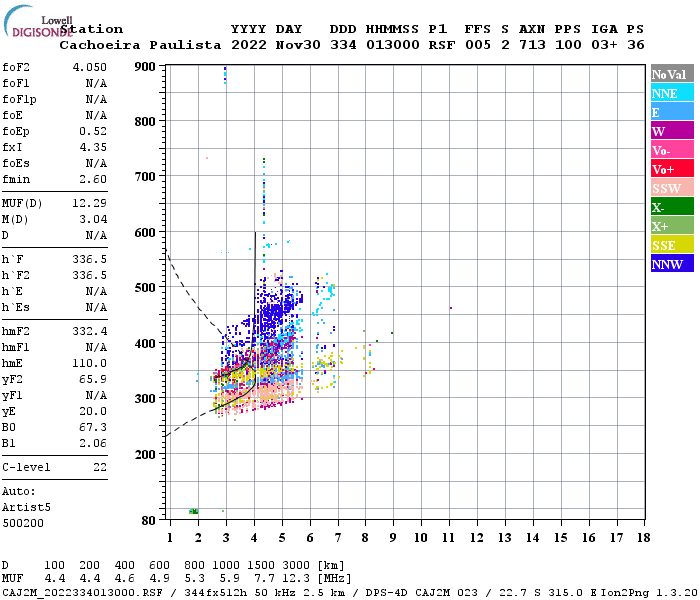
Task: Select the SSE yellow legend swatch
Action: pos(672,245)
